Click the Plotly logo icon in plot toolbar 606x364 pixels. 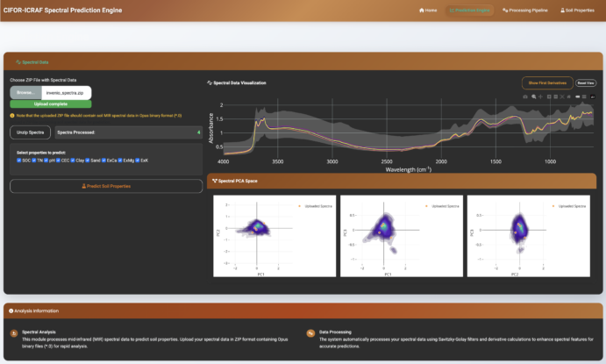593,96
